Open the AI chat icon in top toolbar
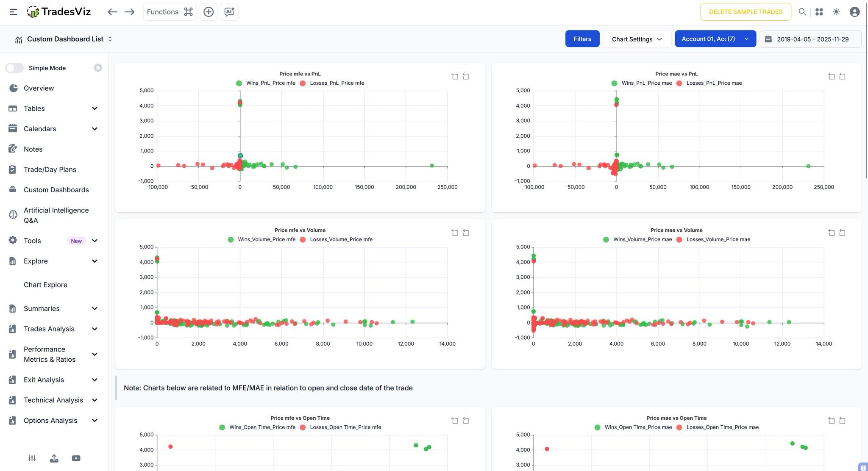 tap(229, 12)
